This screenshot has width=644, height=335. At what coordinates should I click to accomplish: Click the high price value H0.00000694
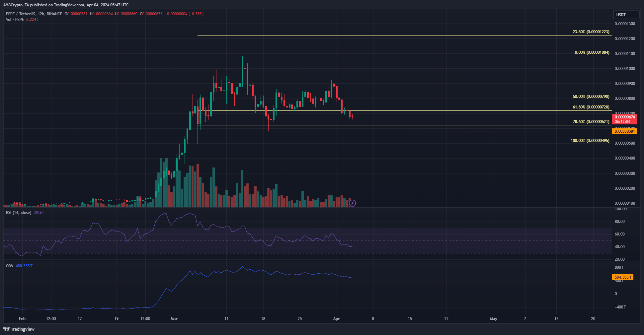coord(101,14)
